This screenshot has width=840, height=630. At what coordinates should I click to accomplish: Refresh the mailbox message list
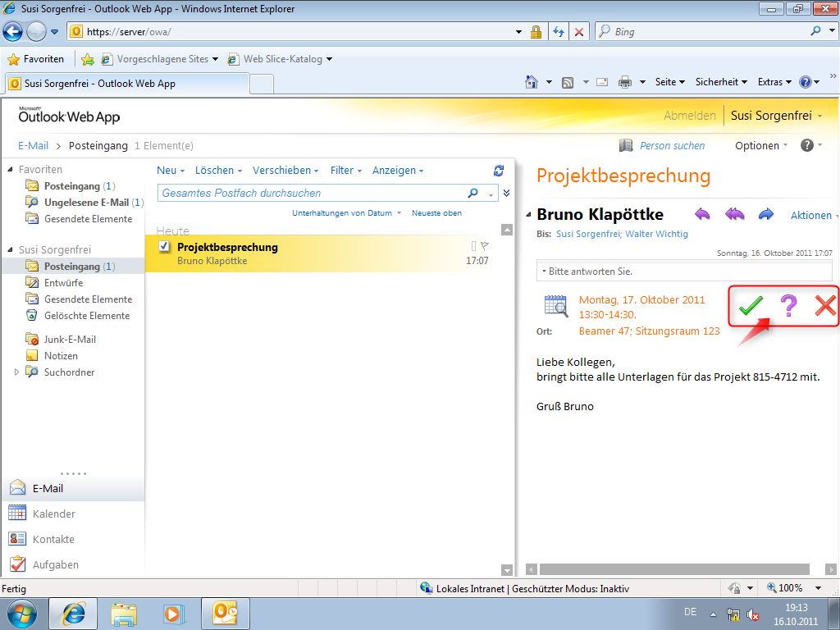(x=499, y=171)
